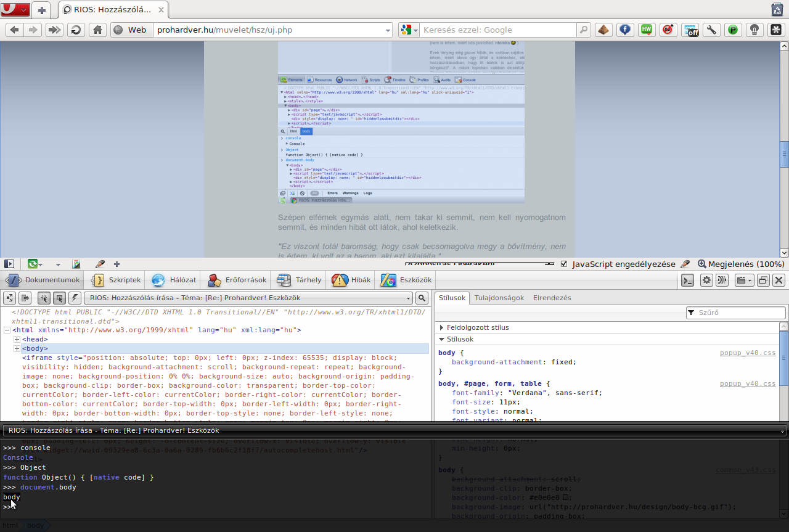Screen dimensions: 789x532
Task: Open Dragonfly settings gear
Action: (x=706, y=280)
